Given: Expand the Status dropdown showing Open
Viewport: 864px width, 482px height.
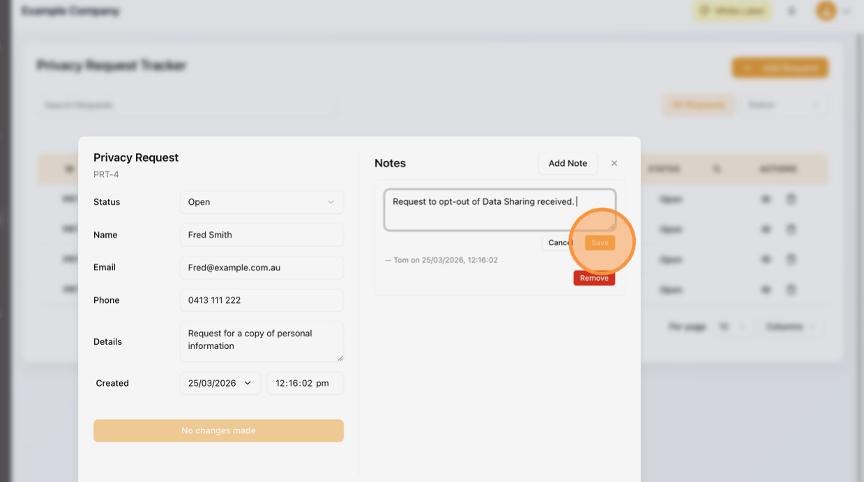Looking at the screenshot, I should coord(261,202).
